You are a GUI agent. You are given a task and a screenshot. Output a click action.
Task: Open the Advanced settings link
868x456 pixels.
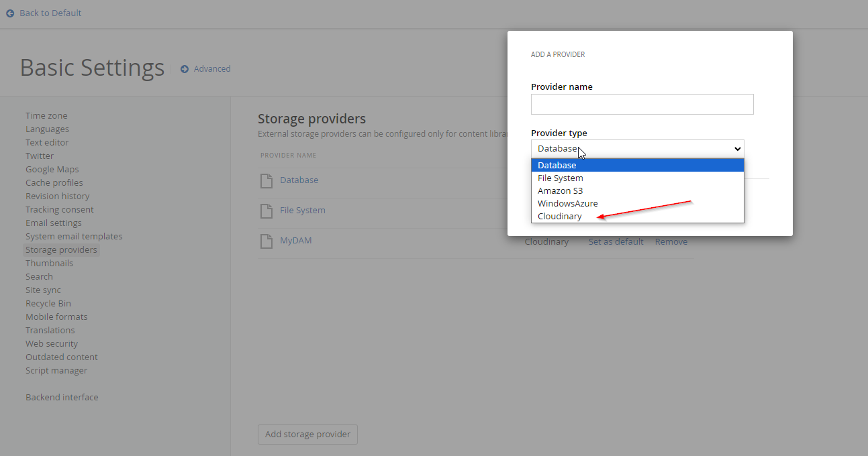click(212, 69)
